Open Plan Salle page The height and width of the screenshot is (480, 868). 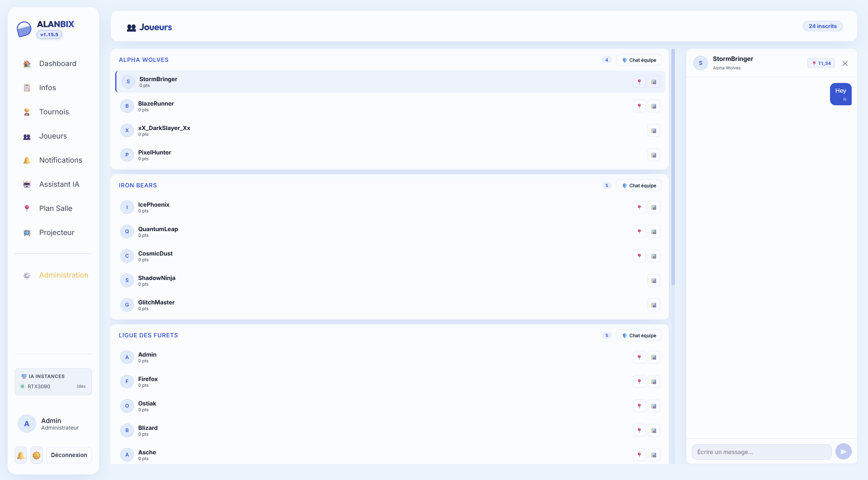point(53,208)
